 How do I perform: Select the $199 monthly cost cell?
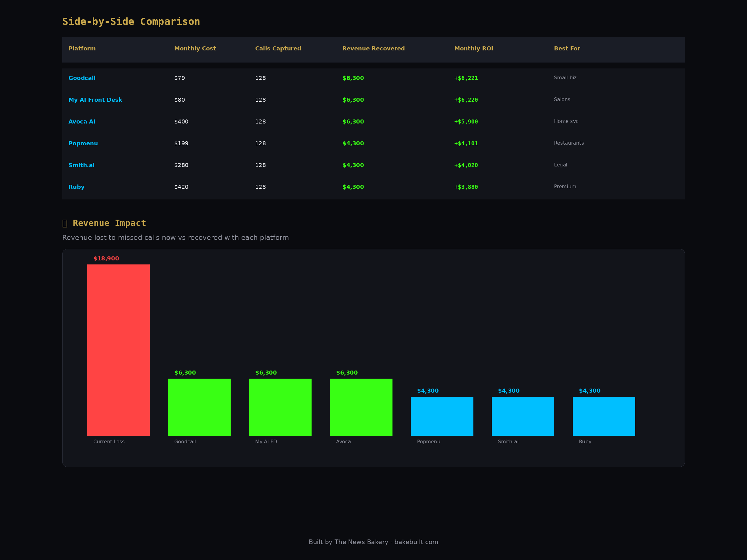181,143
